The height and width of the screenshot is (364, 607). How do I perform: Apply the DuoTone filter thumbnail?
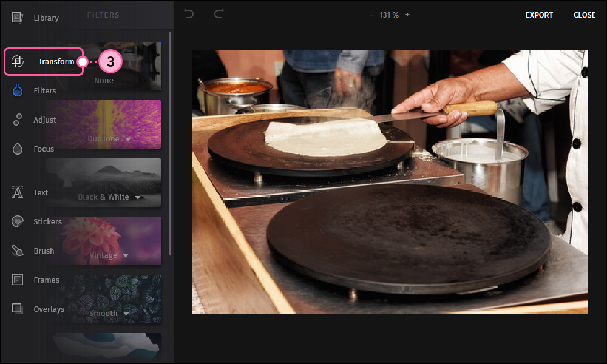click(x=104, y=124)
